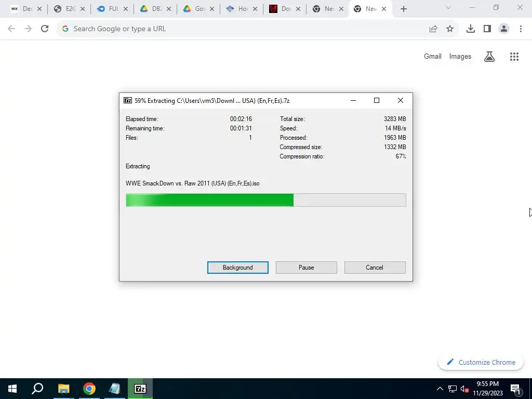The width and height of the screenshot is (532, 399).
Task: Click the 'Speed: 14 MB/s' value
Action: click(395, 128)
